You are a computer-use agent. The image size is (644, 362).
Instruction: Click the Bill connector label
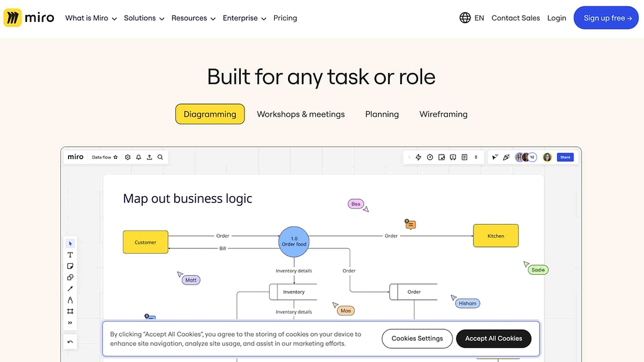pyautogui.click(x=223, y=248)
